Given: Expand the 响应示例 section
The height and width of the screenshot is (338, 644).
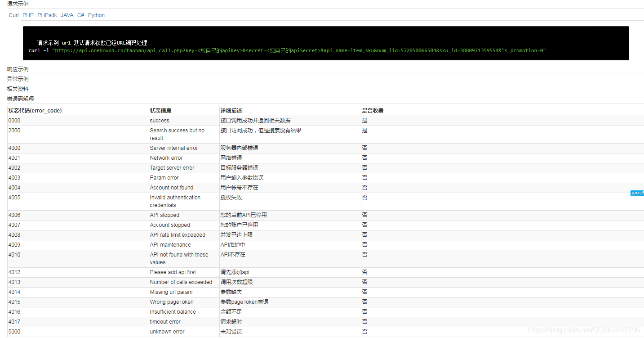Looking at the screenshot, I should (x=18, y=69).
